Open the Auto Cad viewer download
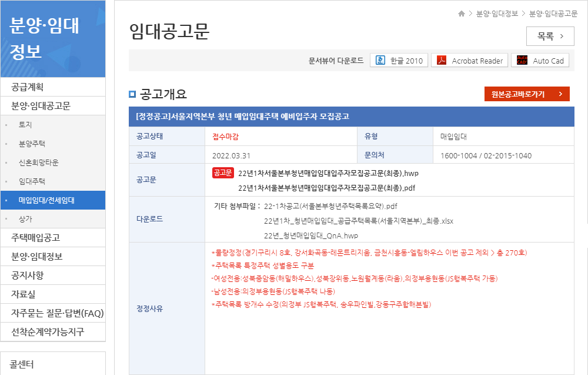This screenshot has width=588, height=375. coord(540,59)
